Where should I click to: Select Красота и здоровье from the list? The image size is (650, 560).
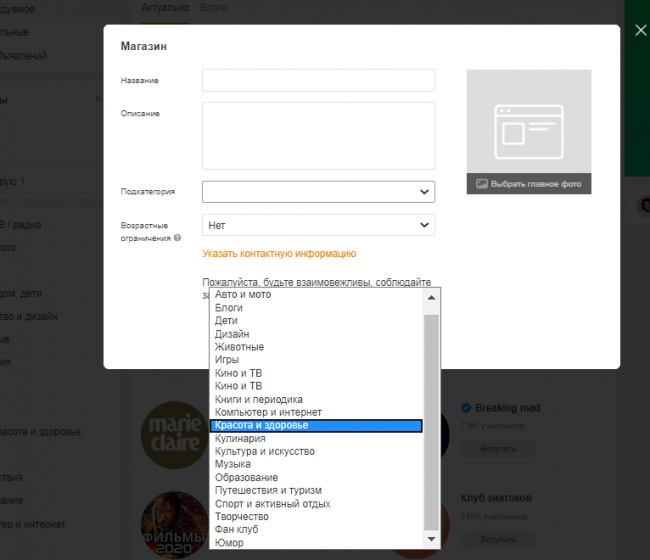pos(316,426)
